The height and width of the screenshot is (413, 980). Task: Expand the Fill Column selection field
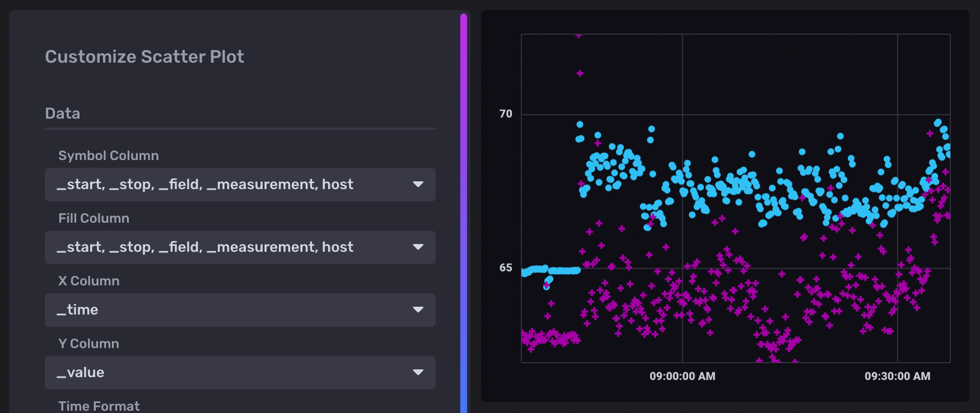(x=224, y=247)
